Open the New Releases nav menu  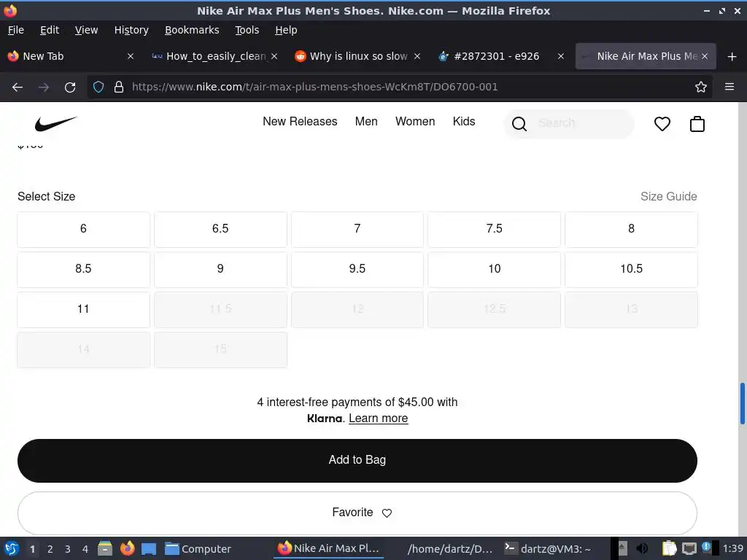click(x=300, y=122)
